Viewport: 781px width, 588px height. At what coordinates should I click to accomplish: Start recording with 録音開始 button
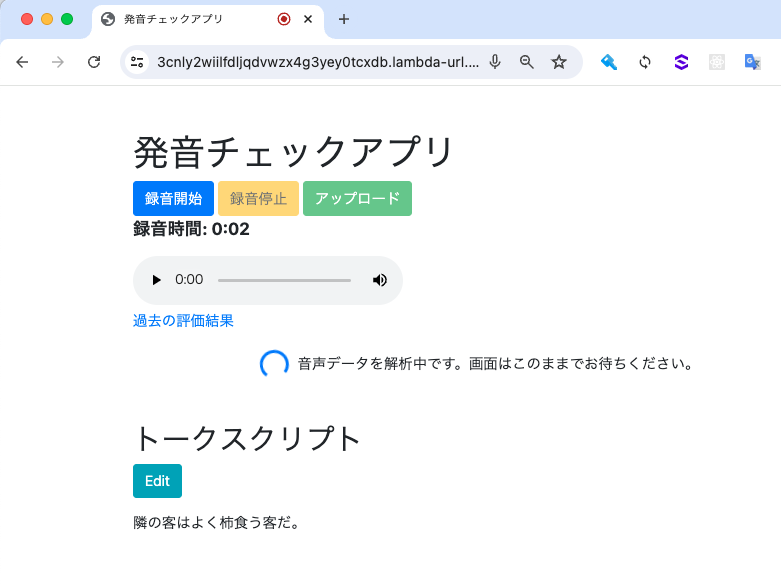(x=173, y=199)
